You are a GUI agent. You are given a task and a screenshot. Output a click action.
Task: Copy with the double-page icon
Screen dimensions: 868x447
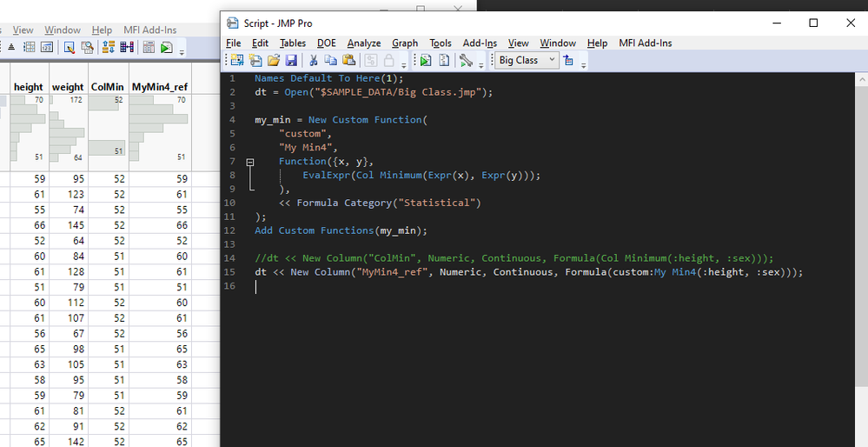pyautogui.click(x=330, y=60)
